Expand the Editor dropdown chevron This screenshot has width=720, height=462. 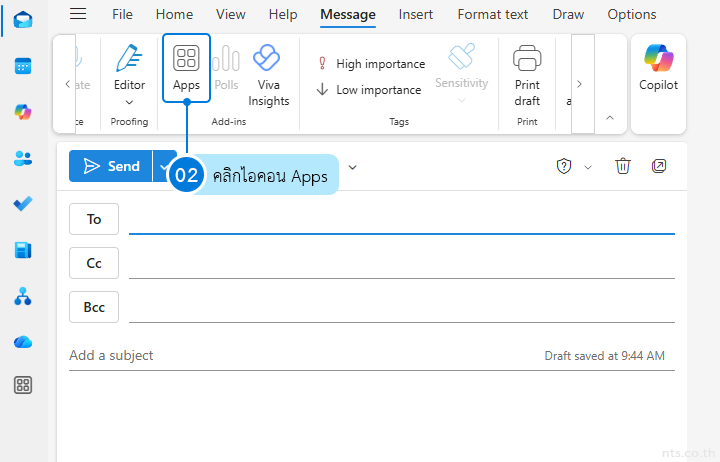[129, 102]
